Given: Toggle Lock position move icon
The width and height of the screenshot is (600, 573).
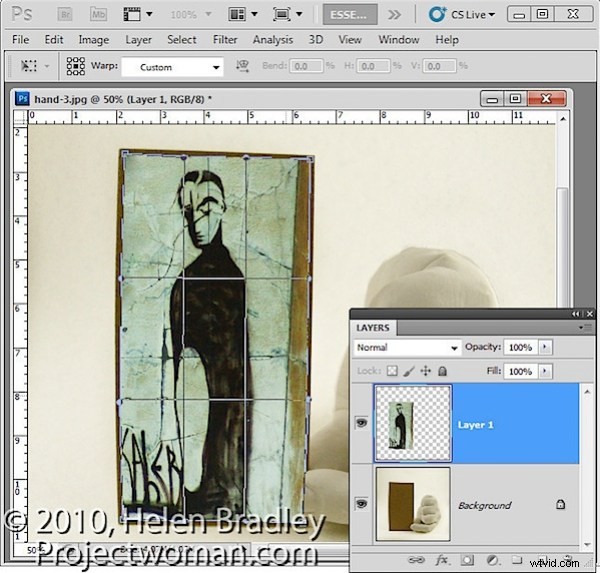Looking at the screenshot, I should point(426,371).
